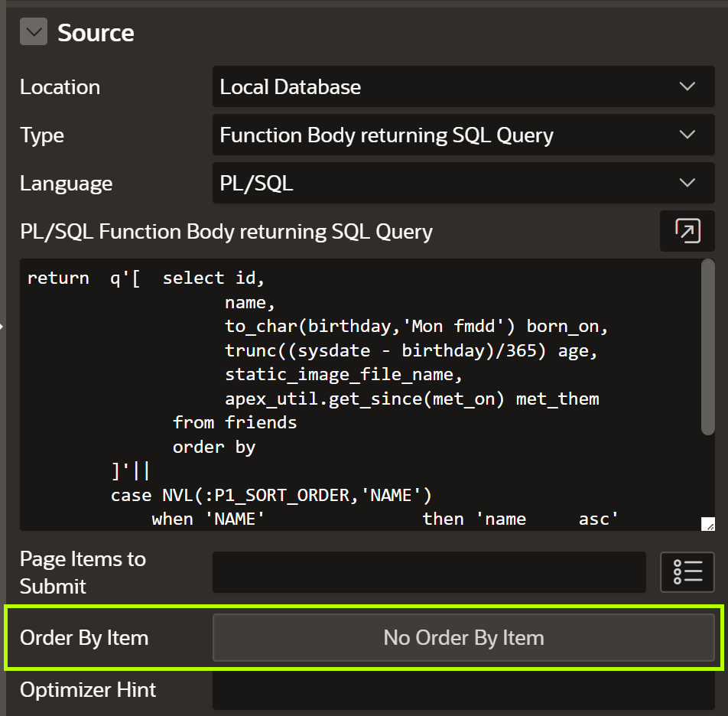Click the Order By Item label
This screenshot has height=716, width=728.
pyautogui.click(x=84, y=638)
